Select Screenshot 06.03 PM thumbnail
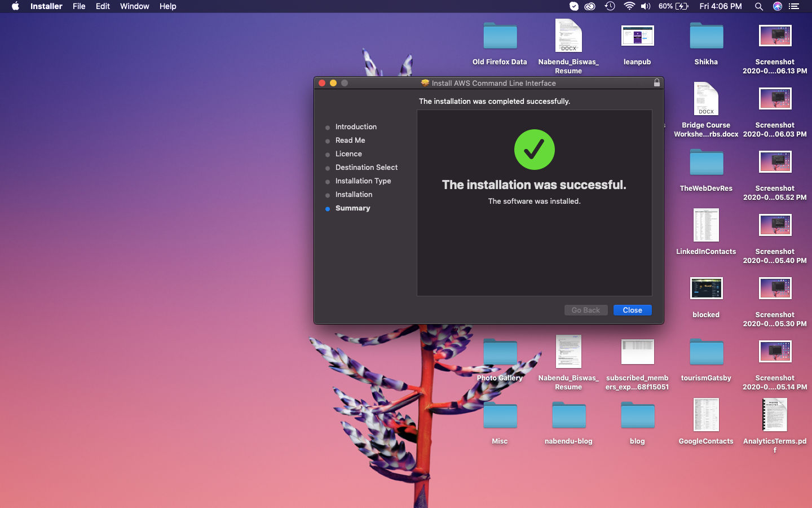812x508 pixels. (775, 99)
